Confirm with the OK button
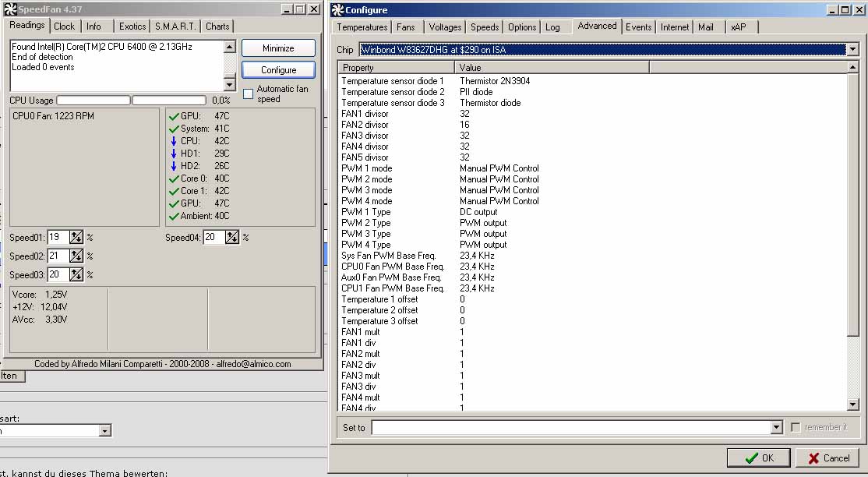This screenshot has height=477, width=868. (x=758, y=458)
